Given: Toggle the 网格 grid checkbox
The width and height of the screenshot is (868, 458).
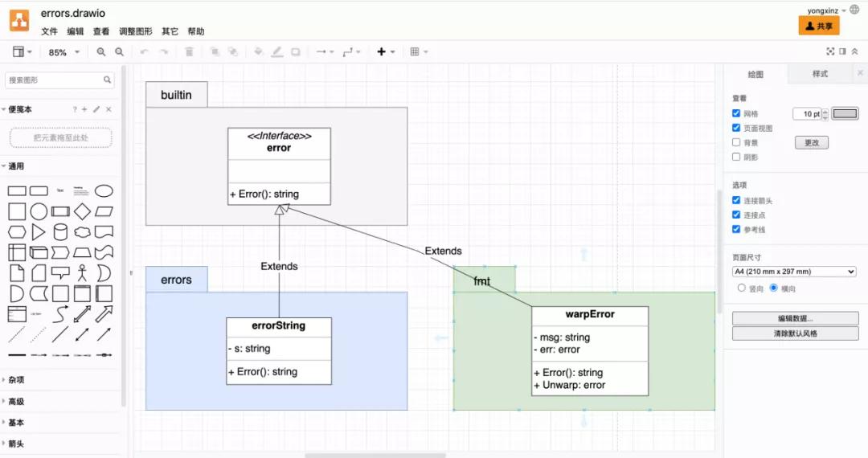Looking at the screenshot, I should click(736, 112).
